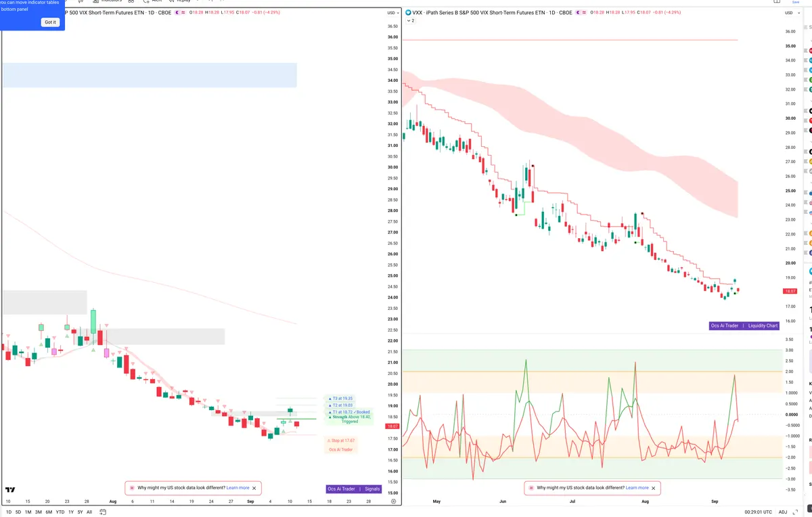Click the TradingView logo on left chart
This screenshot has height=517, width=812.
(10, 490)
